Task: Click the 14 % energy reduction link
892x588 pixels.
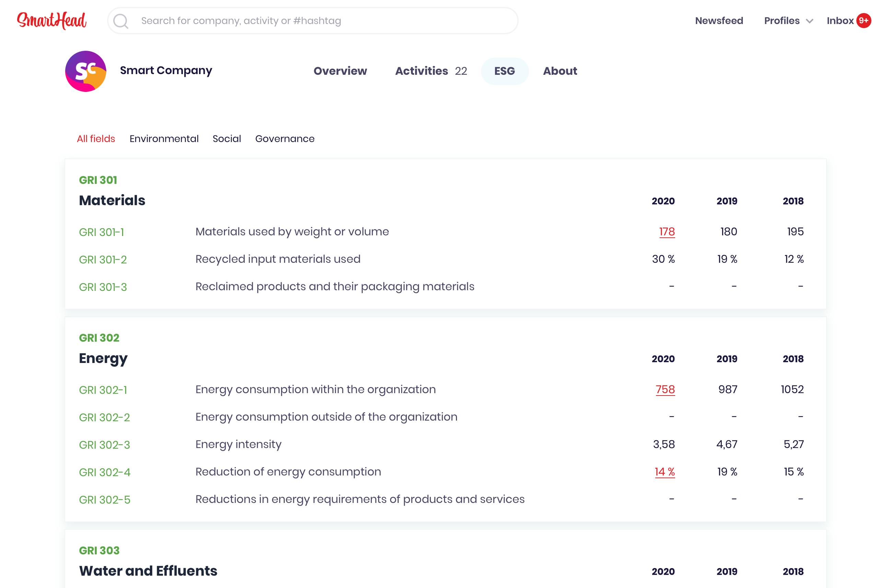Action: coord(665,472)
